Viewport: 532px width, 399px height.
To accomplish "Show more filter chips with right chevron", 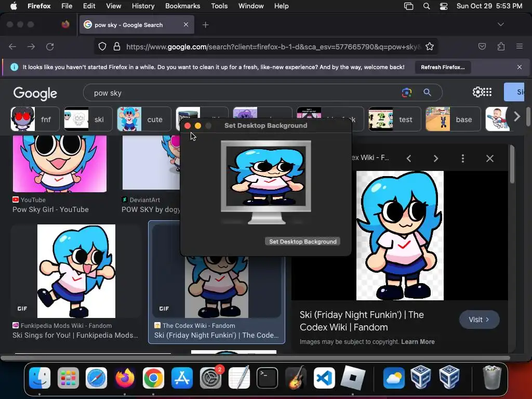I will [x=517, y=117].
